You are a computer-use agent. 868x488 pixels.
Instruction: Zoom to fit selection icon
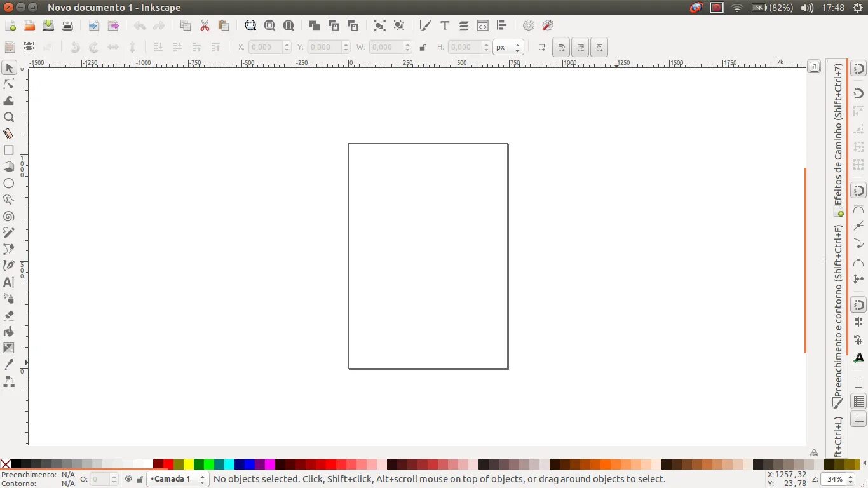click(250, 26)
